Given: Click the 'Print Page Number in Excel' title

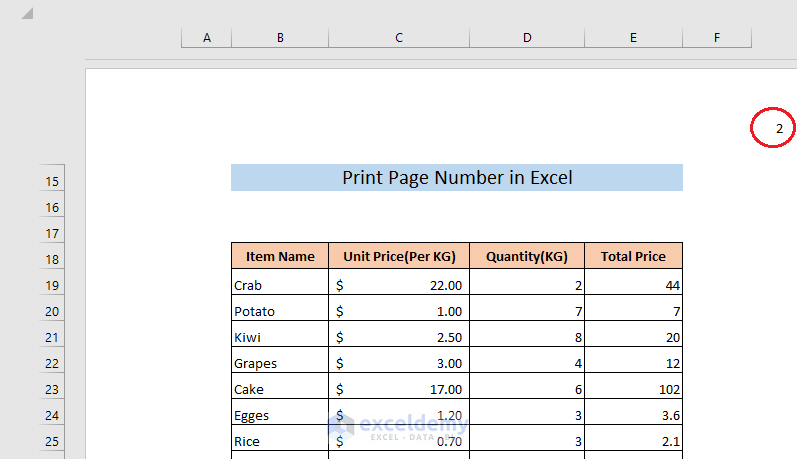Looking at the screenshot, I should [x=457, y=177].
